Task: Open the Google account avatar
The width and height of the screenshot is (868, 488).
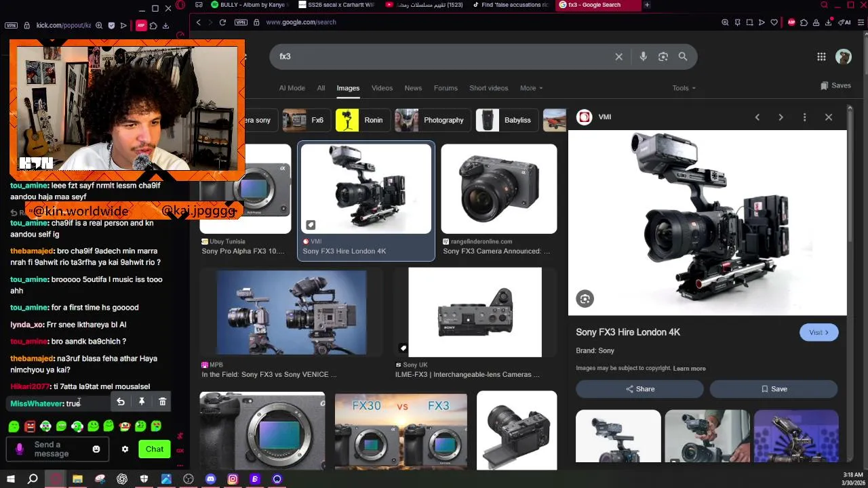Action: [844, 57]
